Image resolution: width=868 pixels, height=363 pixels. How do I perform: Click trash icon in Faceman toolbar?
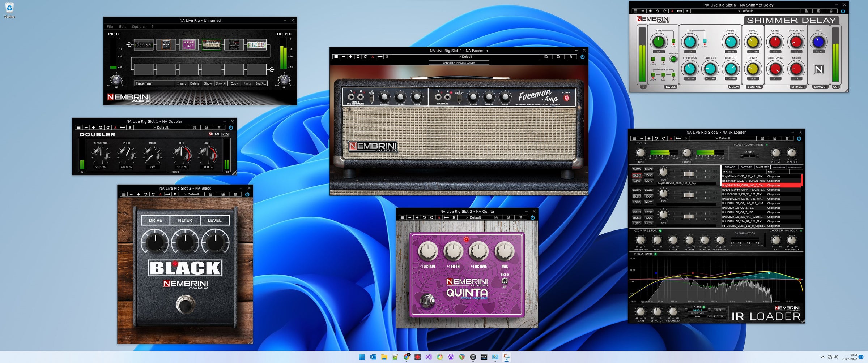[571, 57]
